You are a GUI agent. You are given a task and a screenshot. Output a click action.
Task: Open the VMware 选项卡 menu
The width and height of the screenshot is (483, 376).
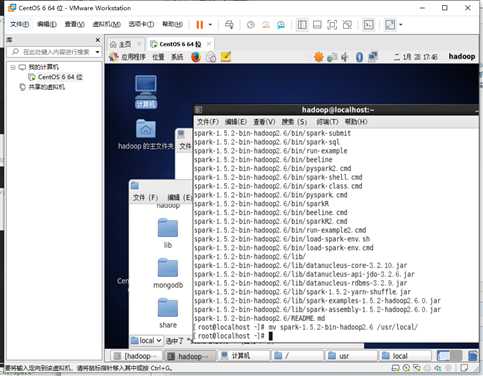[x=141, y=24]
